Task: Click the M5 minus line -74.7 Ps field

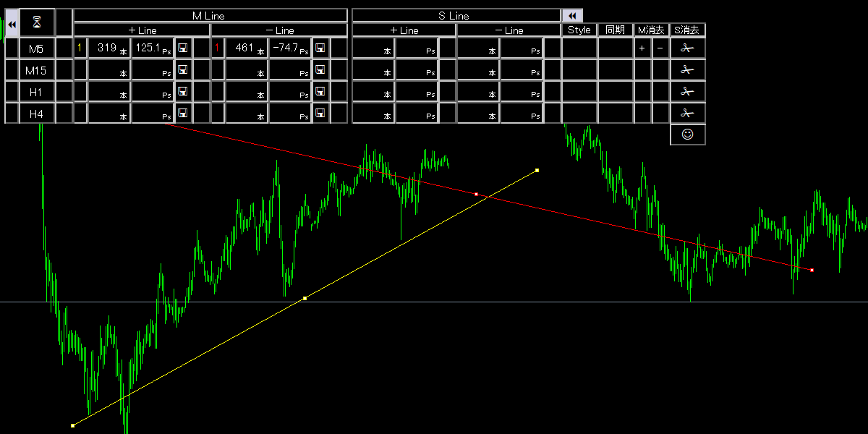Action: coord(289,48)
